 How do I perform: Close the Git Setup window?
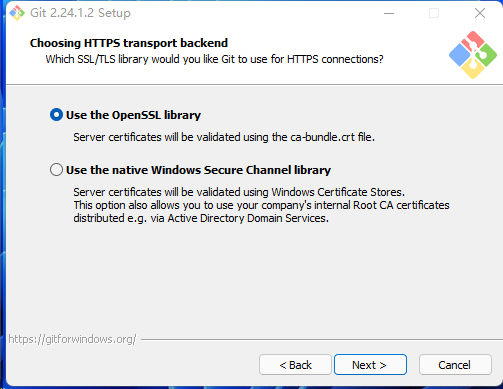480,13
